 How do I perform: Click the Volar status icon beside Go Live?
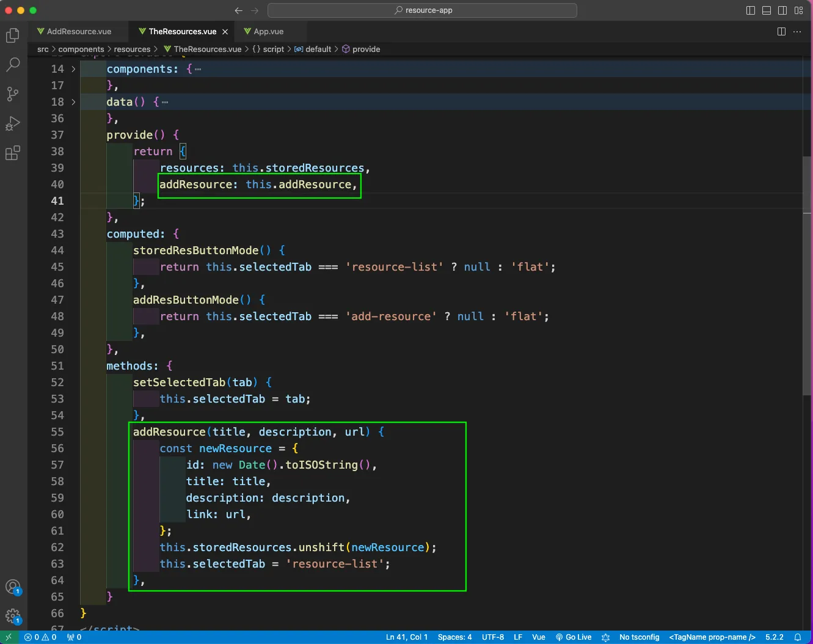point(605,637)
